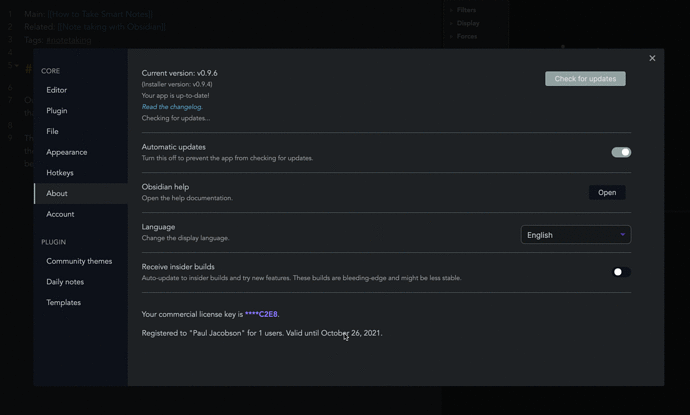This screenshot has height=415, width=690.
Task: Enable the Receive insider builds toggle
Action: (x=621, y=272)
